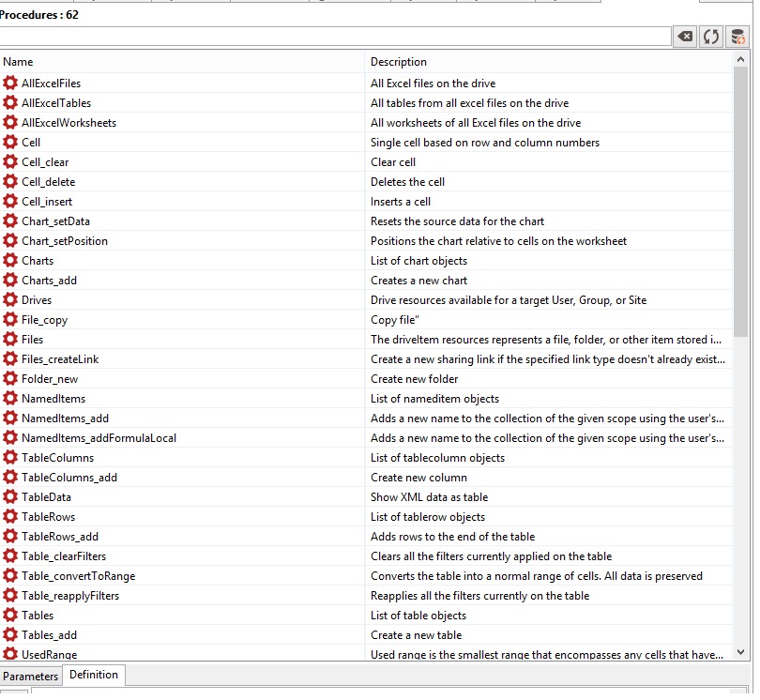Click the gear icon beside AllExcelFiles
The image size is (760, 700).
(10, 84)
